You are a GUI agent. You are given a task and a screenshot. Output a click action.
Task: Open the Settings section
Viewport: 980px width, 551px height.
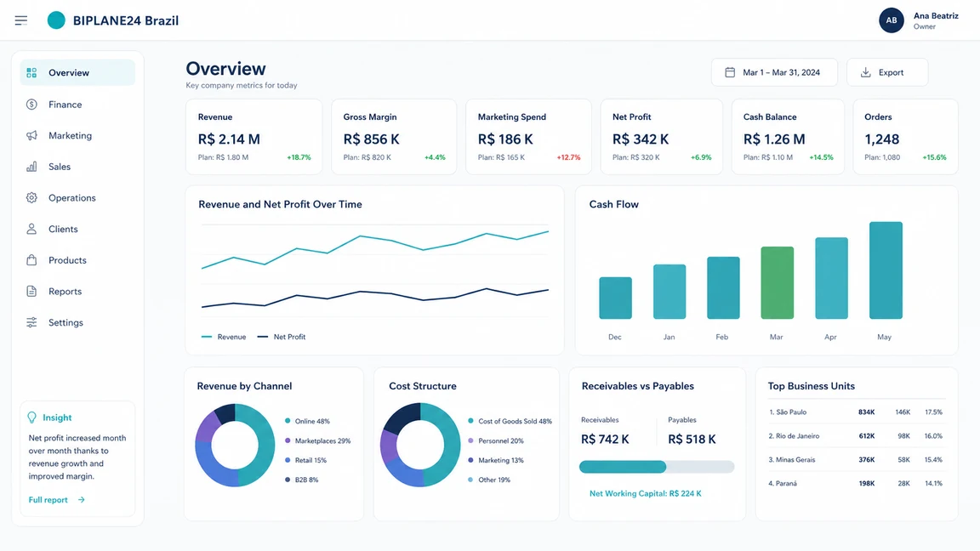point(77,322)
